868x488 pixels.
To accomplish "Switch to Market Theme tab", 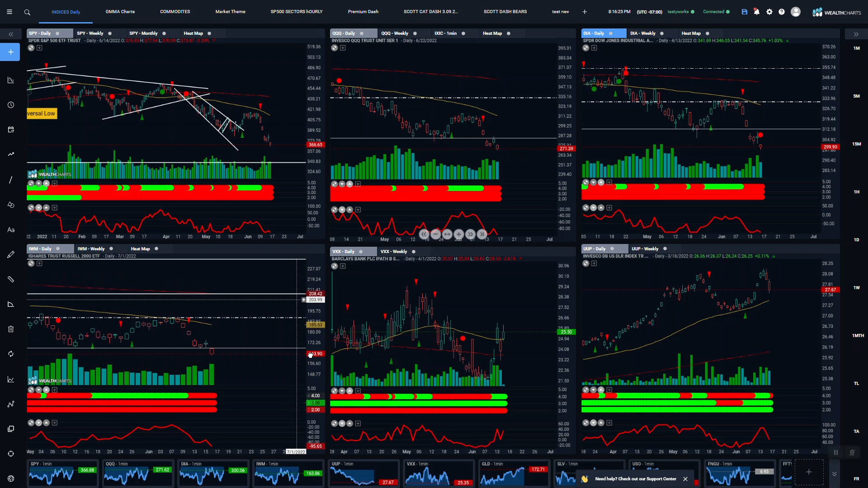I will pos(231,12).
